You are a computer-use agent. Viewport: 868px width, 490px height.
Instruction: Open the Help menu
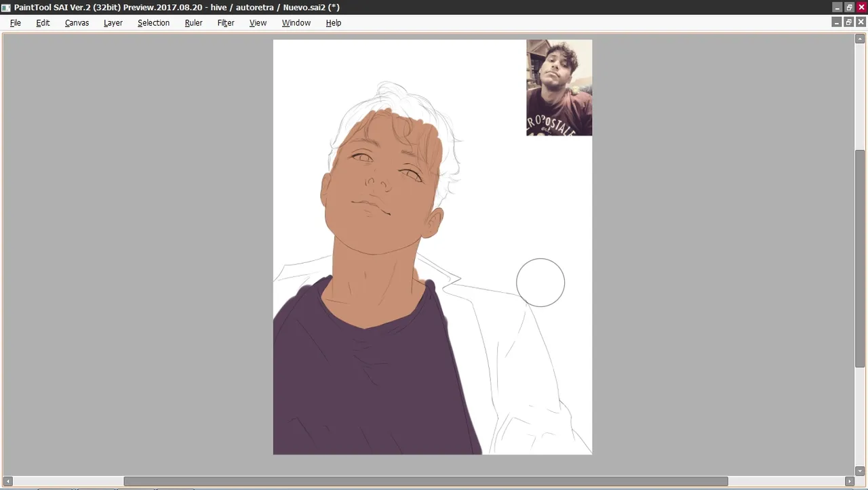(x=333, y=22)
